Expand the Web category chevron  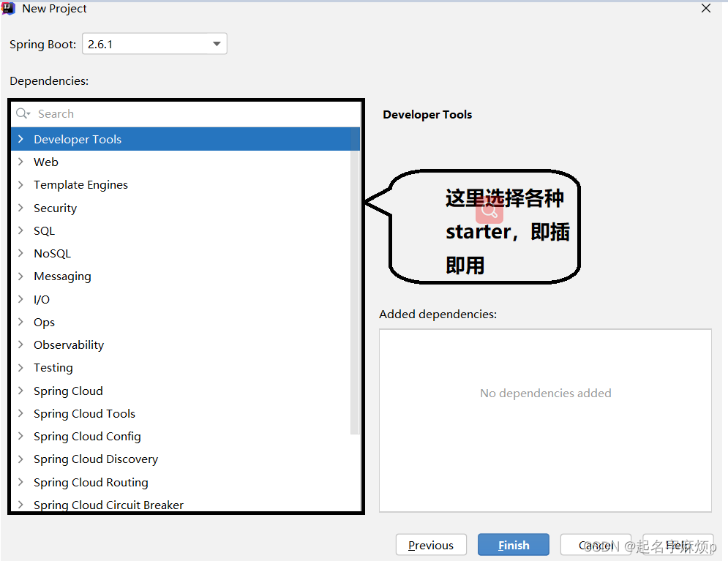click(20, 162)
